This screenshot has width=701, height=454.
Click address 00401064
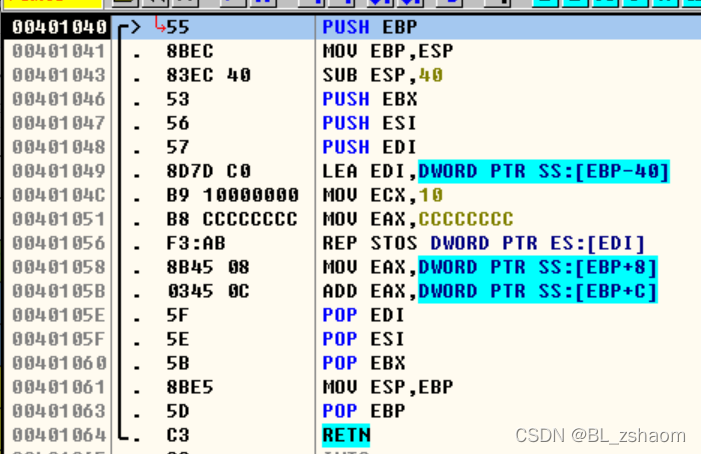point(59,436)
